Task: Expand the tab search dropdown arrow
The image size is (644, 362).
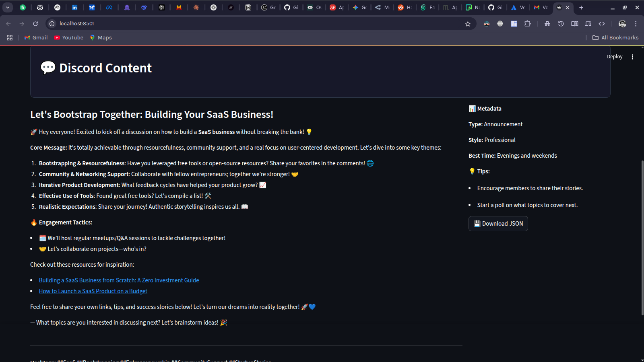Action: 8,7
